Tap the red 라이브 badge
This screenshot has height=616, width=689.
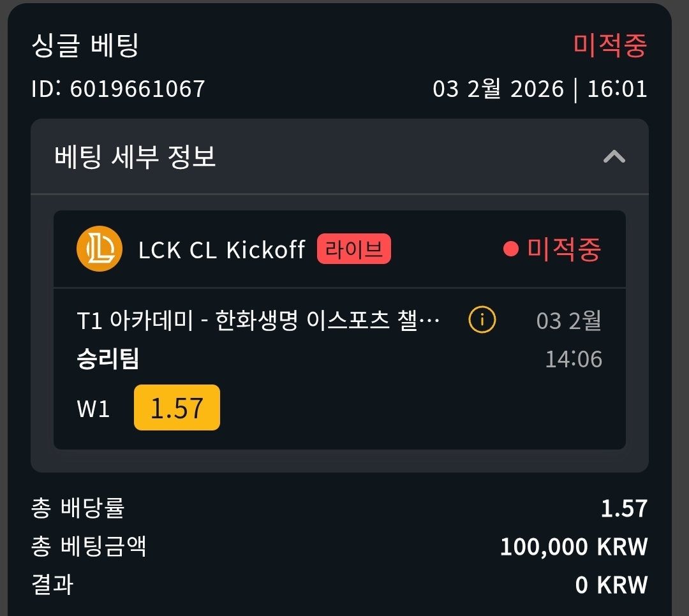(x=353, y=249)
